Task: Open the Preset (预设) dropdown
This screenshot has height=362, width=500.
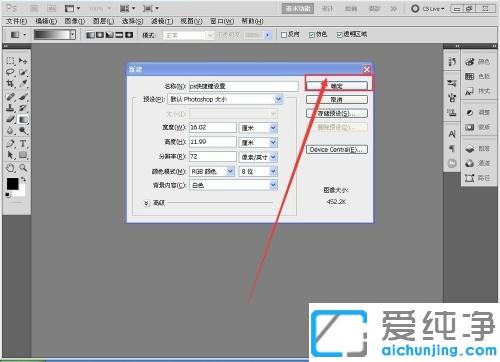Action: pyautogui.click(x=225, y=99)
